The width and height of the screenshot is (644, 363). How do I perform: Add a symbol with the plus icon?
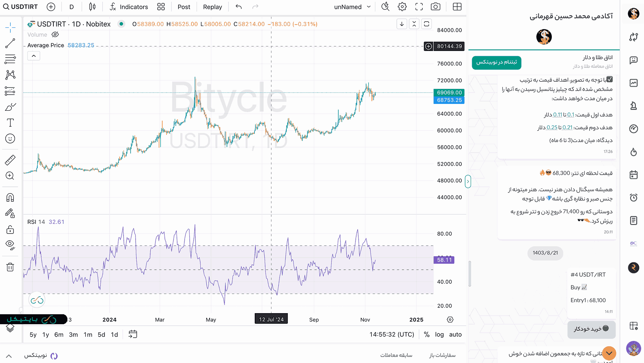pos(51,7)
